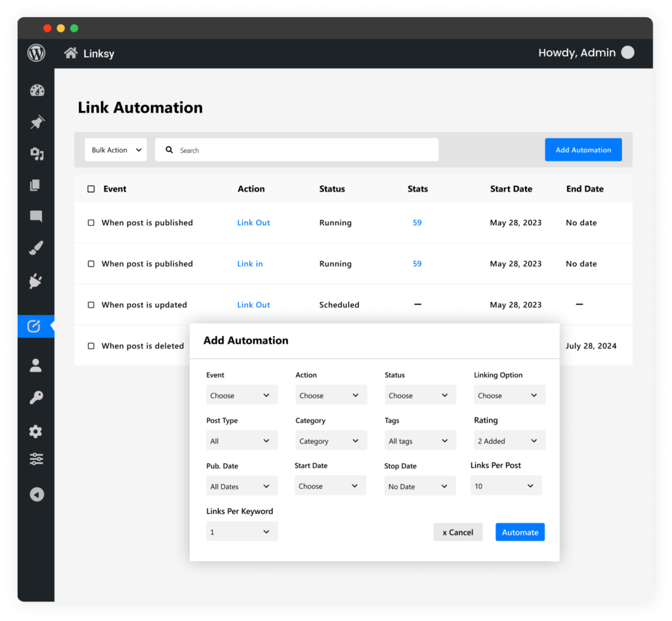Open the Stop Date 'No Date' dropdown
This screenshot has height=621, width=672.
tap(419, 486)
